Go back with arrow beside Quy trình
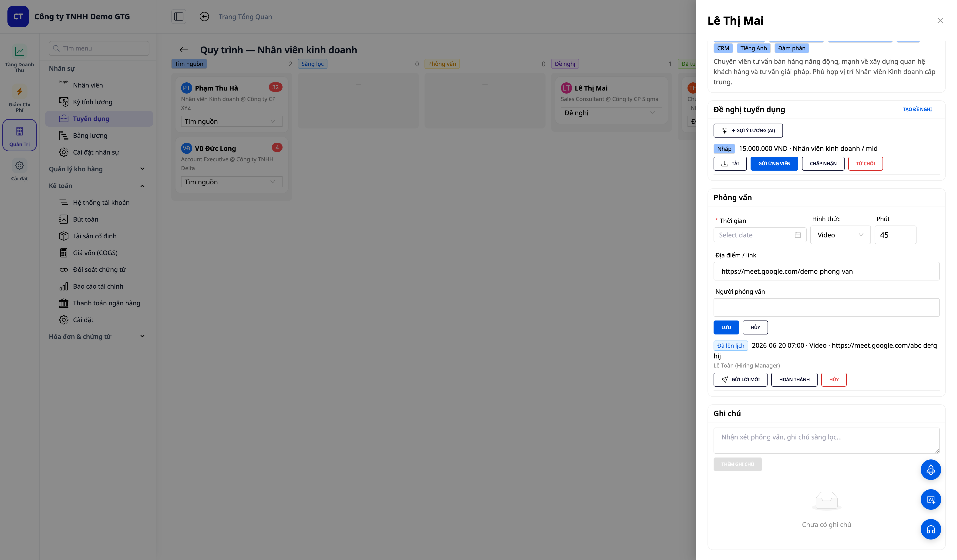Viewport: 957px width, 560px height. tap(184, 50)
